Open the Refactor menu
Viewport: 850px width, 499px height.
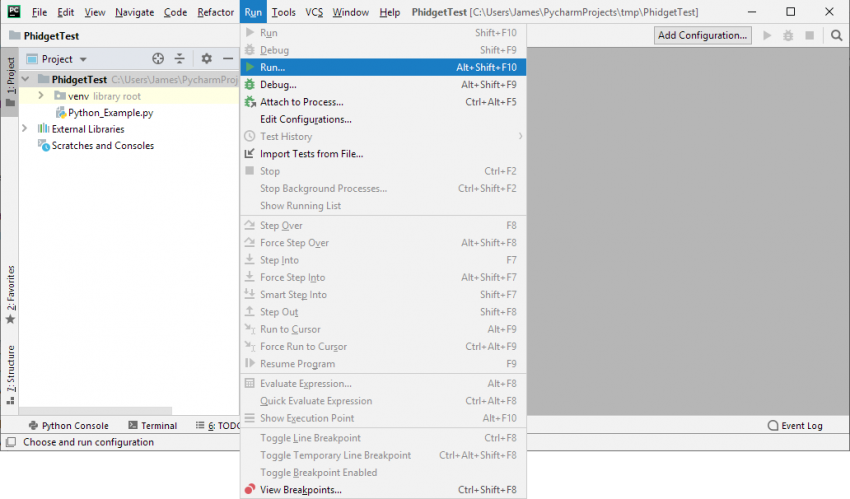(x=215, y=12)
